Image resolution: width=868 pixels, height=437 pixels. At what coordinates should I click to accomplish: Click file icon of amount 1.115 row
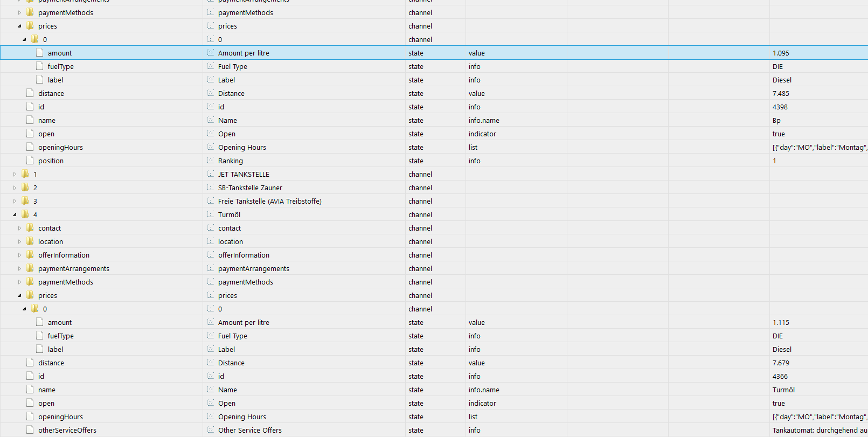click(40, 322)
